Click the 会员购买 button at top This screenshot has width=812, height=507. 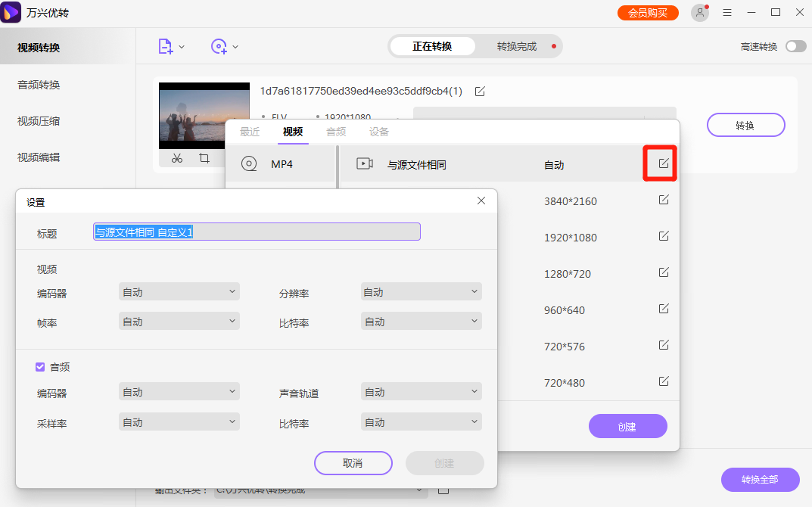pyautogui.click(x=648, y=12)
